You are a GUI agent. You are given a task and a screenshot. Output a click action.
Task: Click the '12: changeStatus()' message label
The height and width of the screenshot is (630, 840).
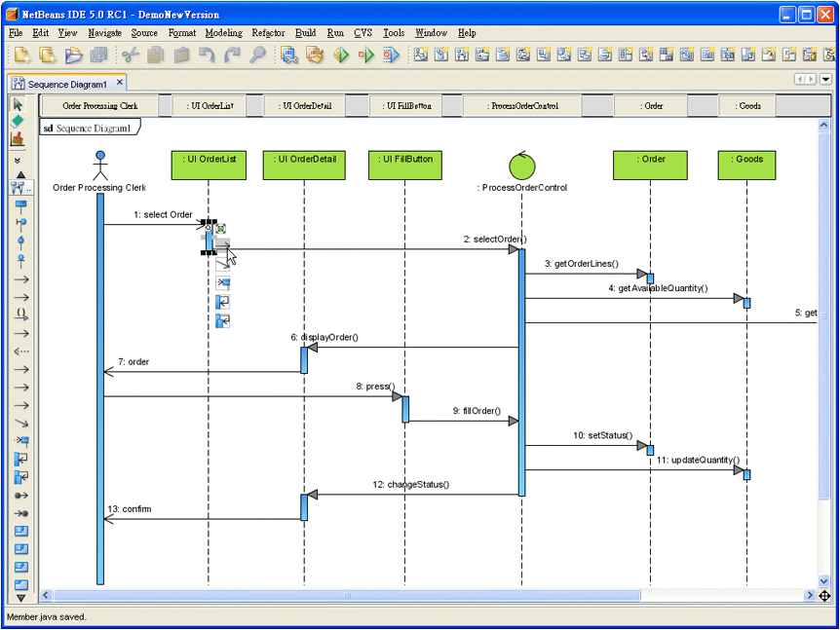point(411,484)
